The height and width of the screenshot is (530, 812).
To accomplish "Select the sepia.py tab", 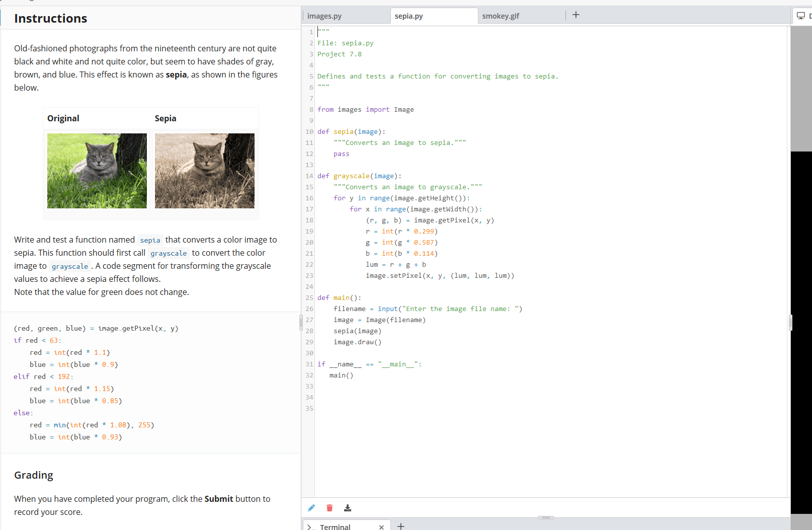I will pos(409,16).
